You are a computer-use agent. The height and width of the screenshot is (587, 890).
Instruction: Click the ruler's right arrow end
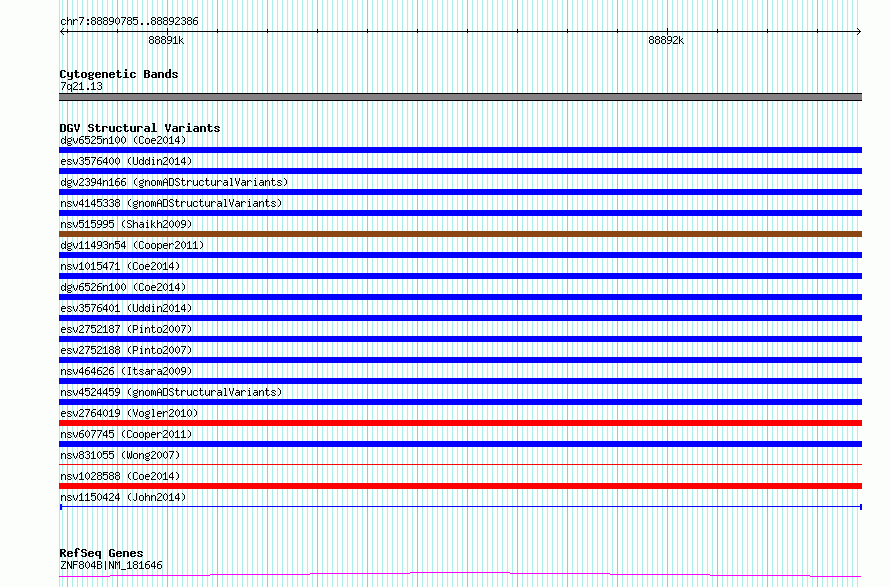(x=859, y=32)
